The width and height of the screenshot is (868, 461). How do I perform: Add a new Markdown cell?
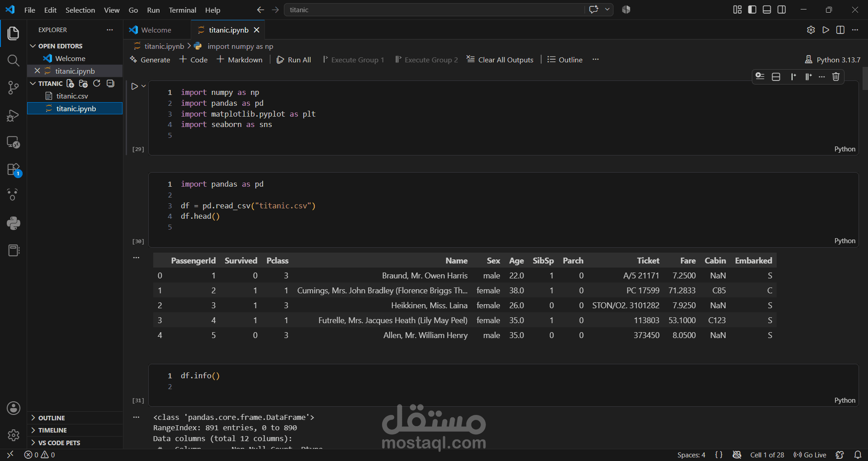coord(240,60)
